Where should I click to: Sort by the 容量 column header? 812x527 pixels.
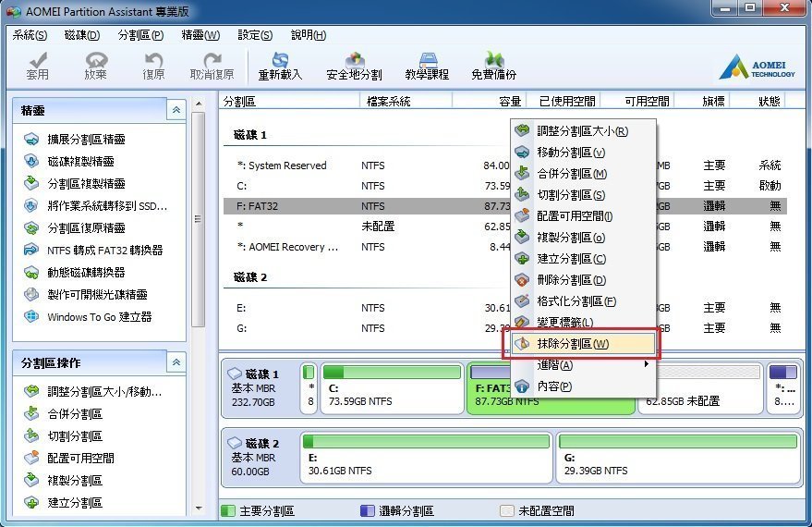pos(490,101)
